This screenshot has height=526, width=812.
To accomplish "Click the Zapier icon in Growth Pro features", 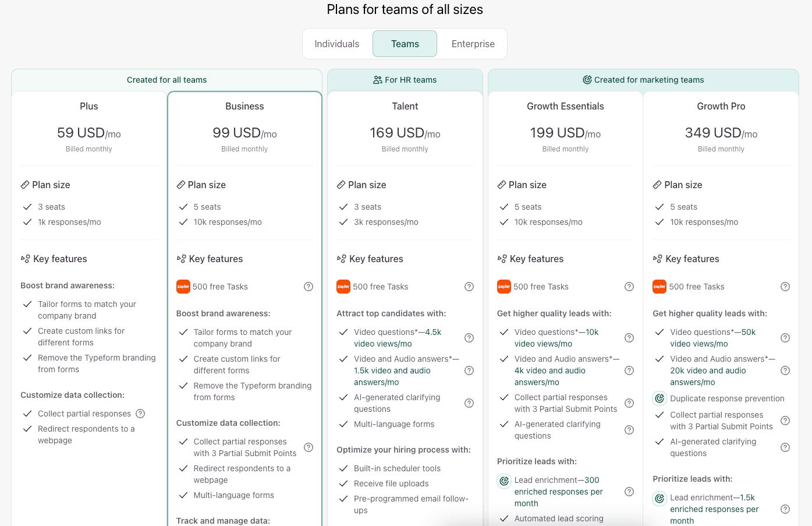I will coord(659,287).
